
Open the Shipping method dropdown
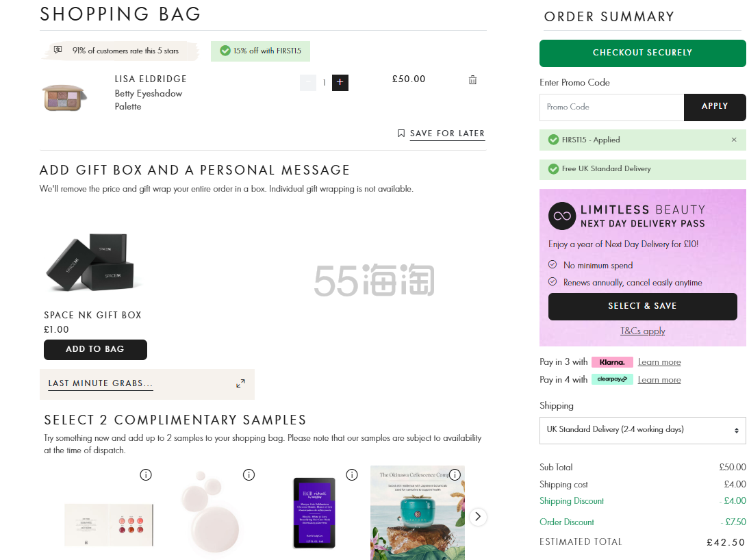click(642, 430)
